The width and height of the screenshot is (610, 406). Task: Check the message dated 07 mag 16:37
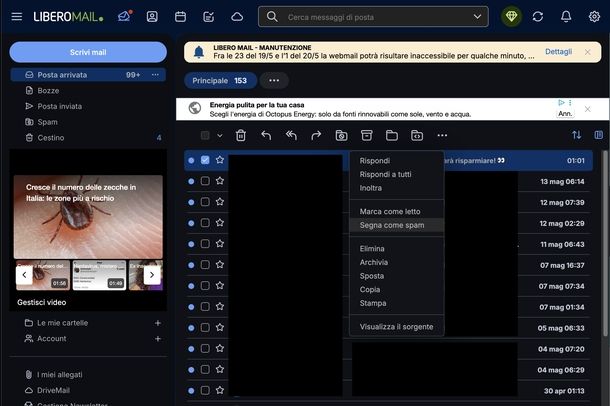[x=205, y=265]
